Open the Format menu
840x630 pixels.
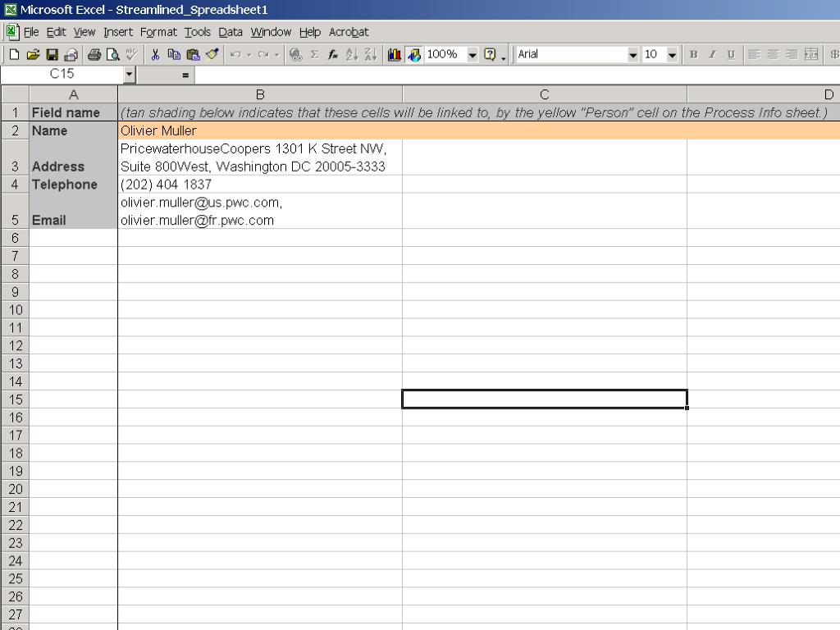158,32
